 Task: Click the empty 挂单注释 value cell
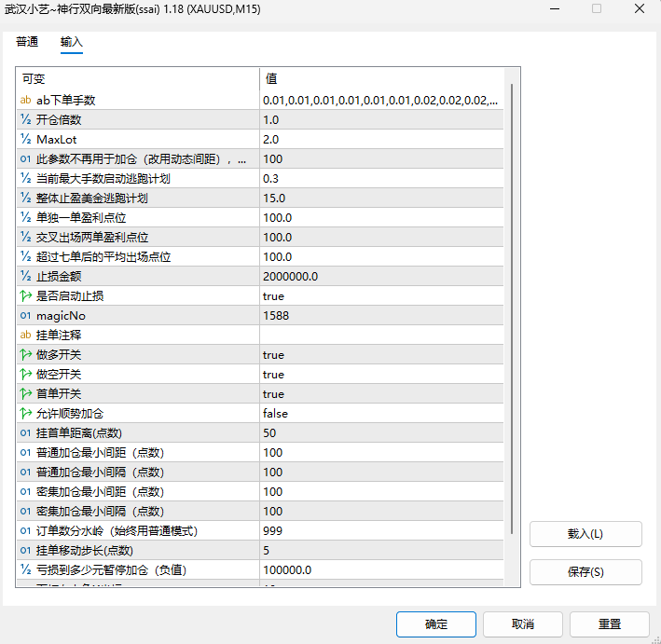point(381,335)
